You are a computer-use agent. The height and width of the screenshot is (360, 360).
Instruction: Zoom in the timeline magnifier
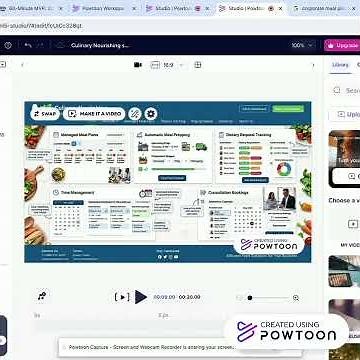click(296, 298)
